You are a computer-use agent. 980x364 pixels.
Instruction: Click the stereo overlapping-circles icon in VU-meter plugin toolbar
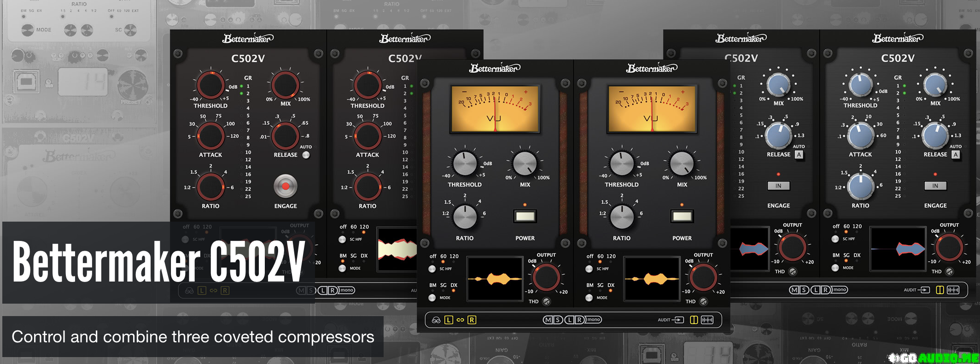coord(436,320)
